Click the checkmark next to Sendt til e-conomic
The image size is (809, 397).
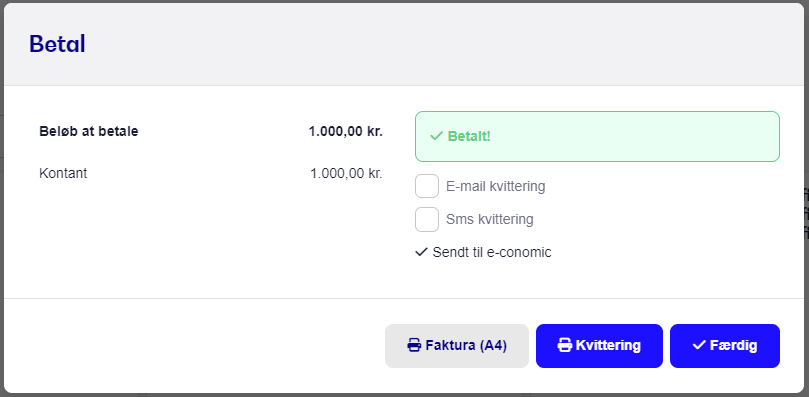(422, 252)
